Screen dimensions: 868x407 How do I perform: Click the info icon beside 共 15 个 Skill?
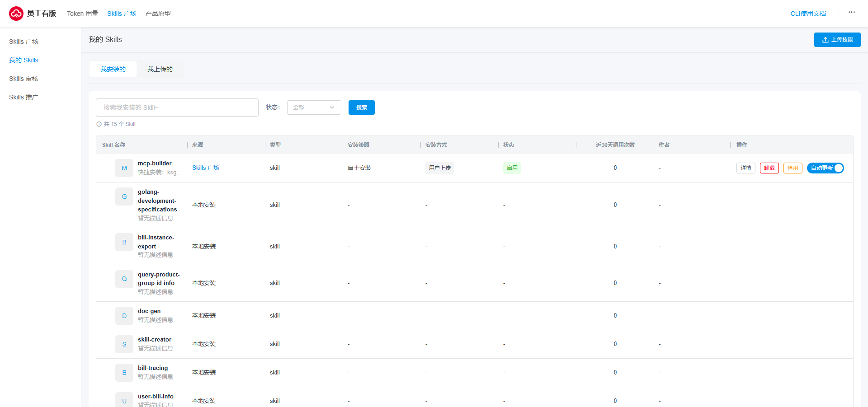coord(99,124)
